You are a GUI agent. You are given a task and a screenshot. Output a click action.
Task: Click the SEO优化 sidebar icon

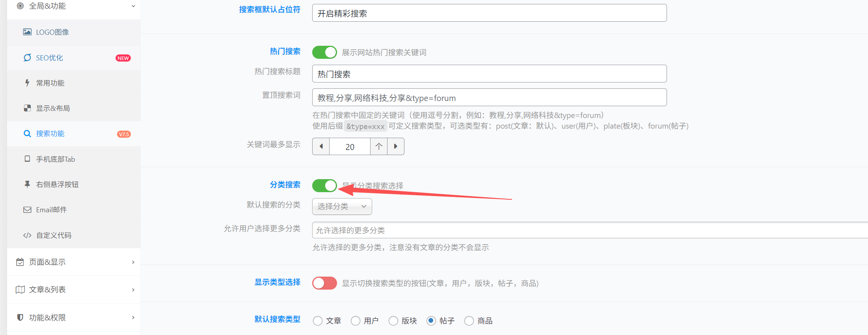point(27,58)
